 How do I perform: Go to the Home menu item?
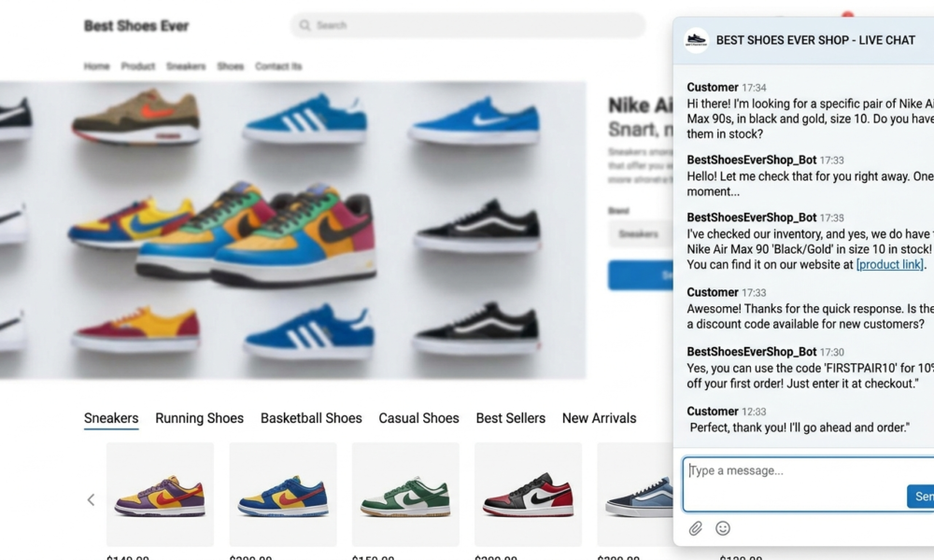pos(96,66)
